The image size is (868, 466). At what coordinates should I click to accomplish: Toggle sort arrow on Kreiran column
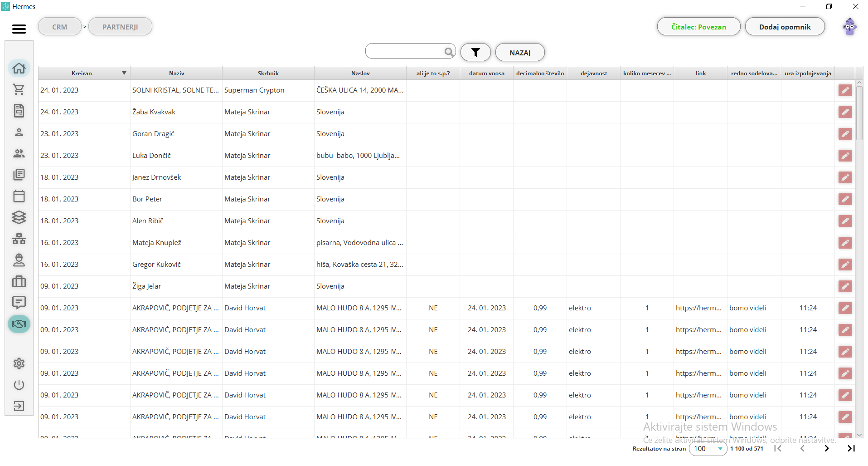tap(124, 73)
